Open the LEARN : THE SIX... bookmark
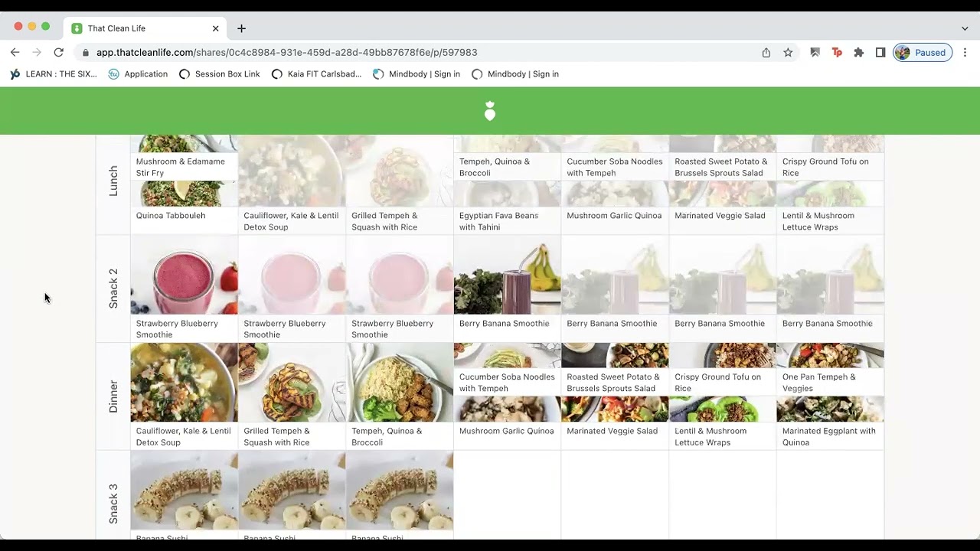This screenshot has width=980, height=551. coord(54,74)
